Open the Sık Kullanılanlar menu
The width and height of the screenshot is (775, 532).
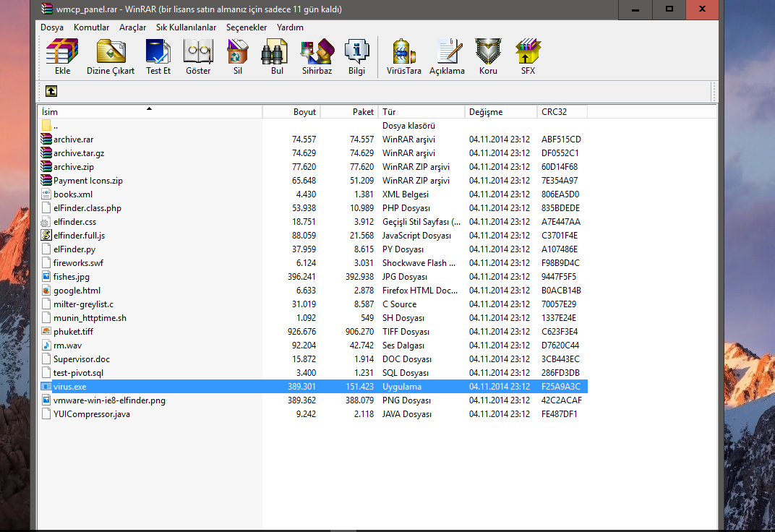[187, 27]
